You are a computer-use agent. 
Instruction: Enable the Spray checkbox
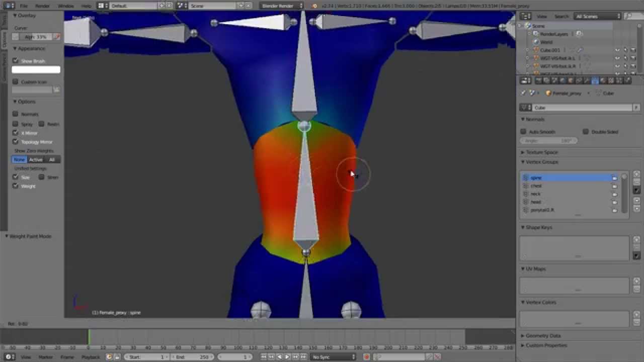(x=16, y=124)
